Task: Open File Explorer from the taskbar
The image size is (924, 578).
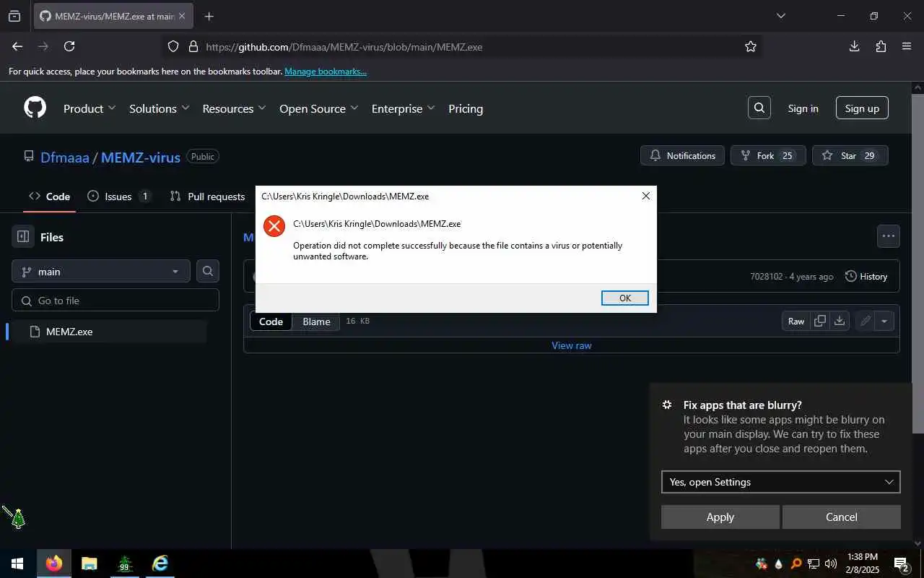Action: [89, 564]
